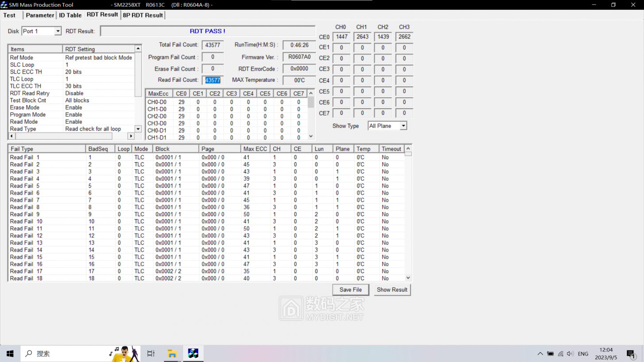Click the RunTime value field
This screenshot has height=362, width=644.
point(299,45)
